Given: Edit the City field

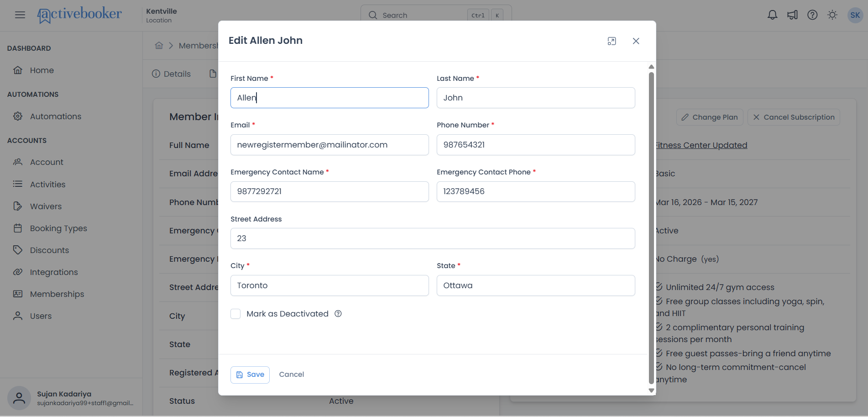Looking at the screenshot, I should (329, 285).
